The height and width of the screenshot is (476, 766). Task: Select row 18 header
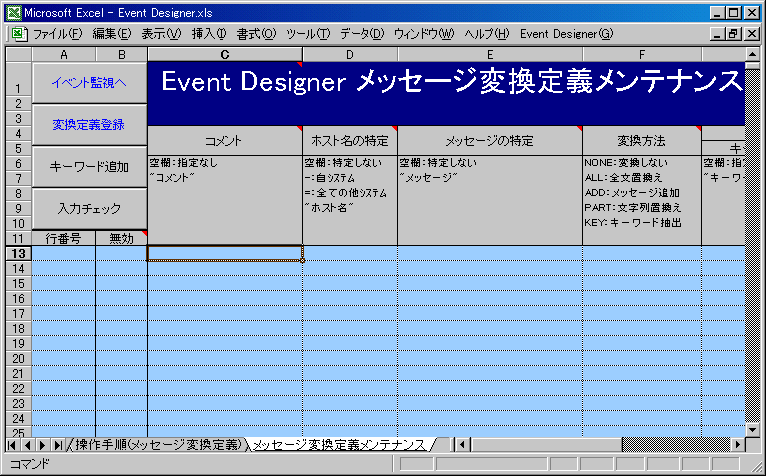19,328
